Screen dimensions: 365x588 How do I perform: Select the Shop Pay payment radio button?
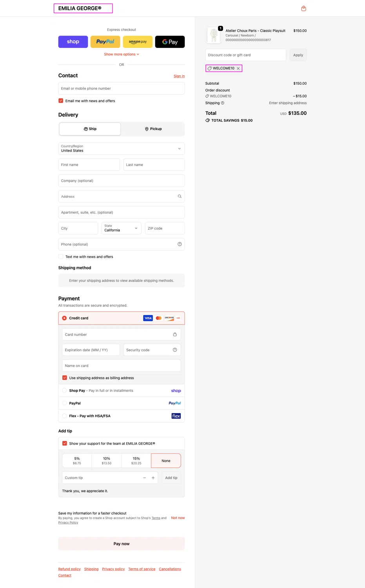[x=64, y=390]
